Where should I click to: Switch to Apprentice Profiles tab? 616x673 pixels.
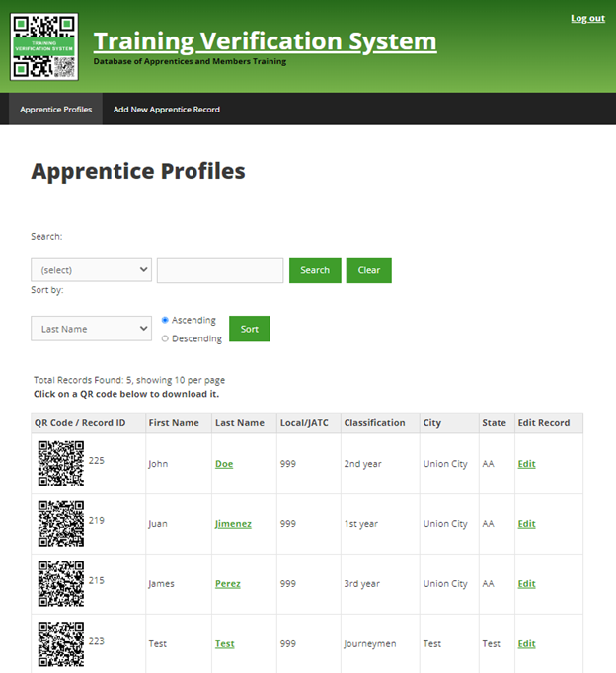[55, 110]
